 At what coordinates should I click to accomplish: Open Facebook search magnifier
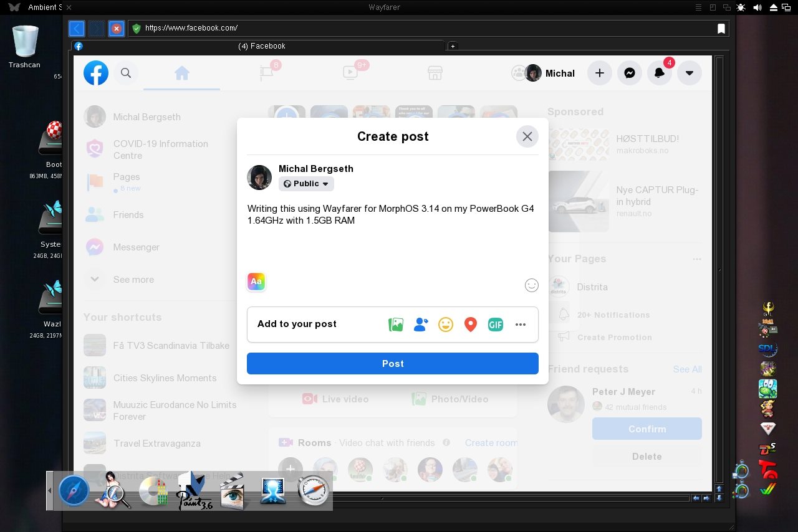pos(126,73)
